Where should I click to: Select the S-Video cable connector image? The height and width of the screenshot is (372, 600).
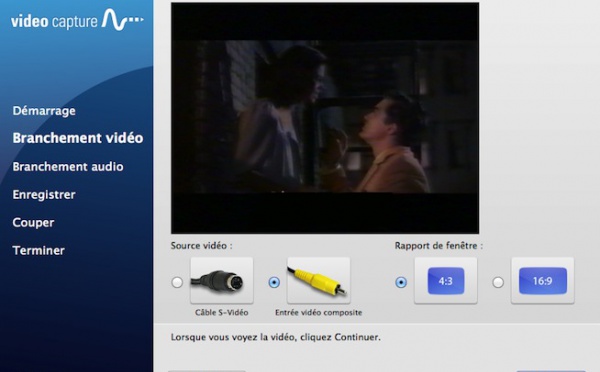tap(222, 281)
